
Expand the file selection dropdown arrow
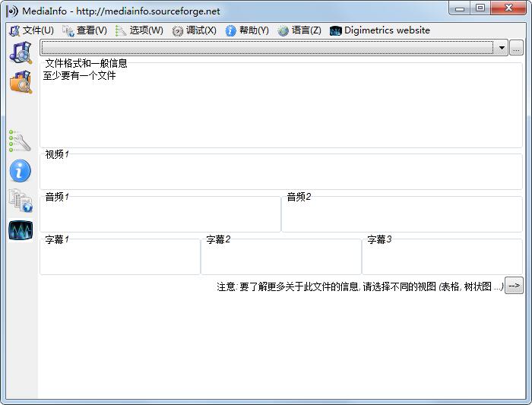(x=502, y=48)
